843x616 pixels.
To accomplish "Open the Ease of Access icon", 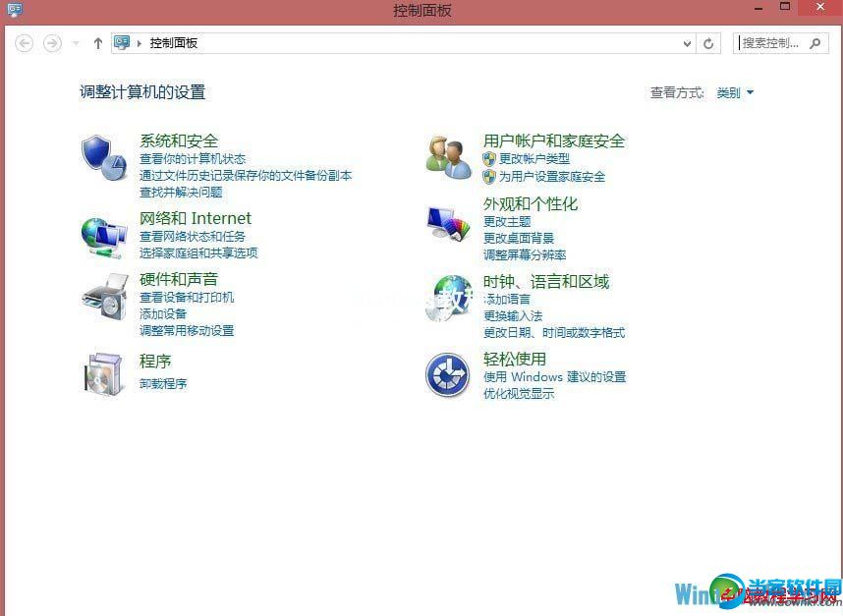I will (447, 374).
